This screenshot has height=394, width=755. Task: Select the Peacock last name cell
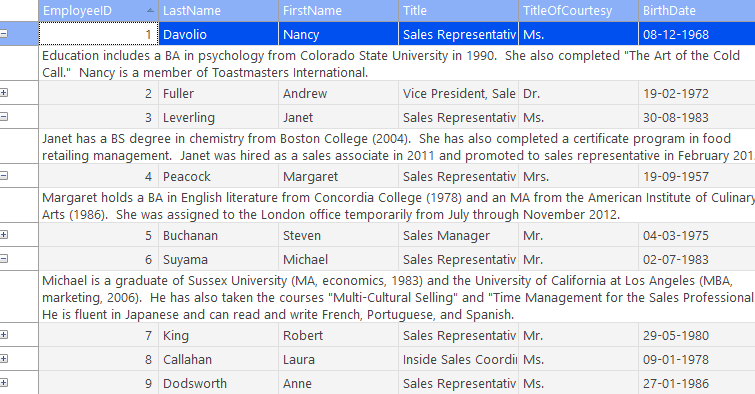click(x=219, y=176)
